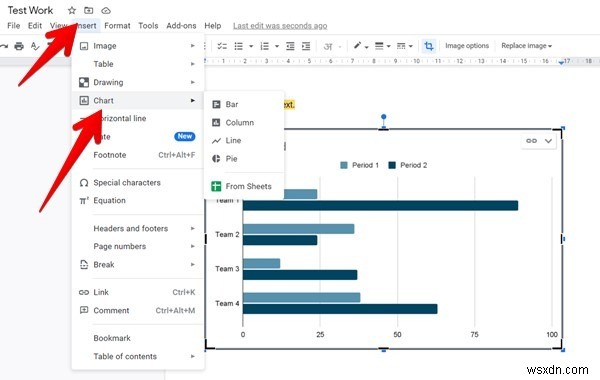Select Bar chart type
Image resolution: width=600 pixels, height=380 pixels.
click(244, 104)
